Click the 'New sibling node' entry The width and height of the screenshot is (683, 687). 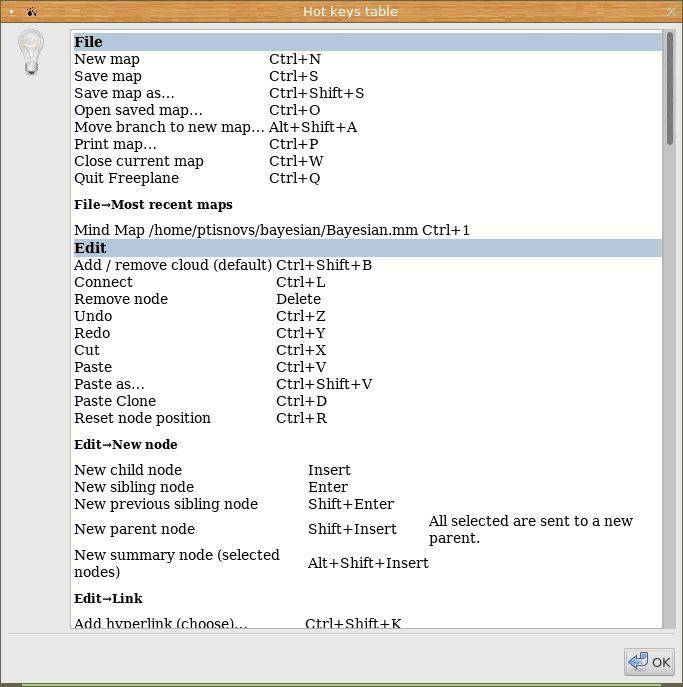coord(134,487)
